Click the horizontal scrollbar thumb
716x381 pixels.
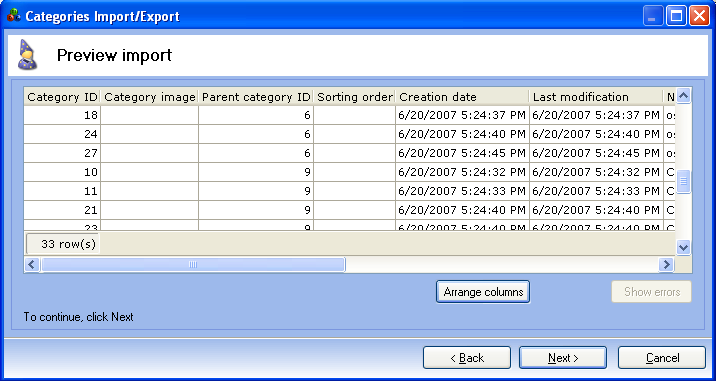pyautogui.click(x=193, y=264)
